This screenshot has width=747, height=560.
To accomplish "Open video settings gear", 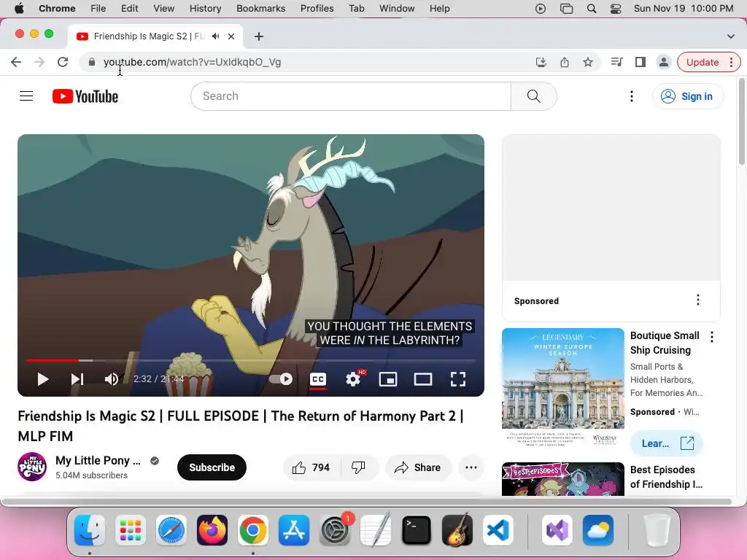I will click(x=353, y=379).
